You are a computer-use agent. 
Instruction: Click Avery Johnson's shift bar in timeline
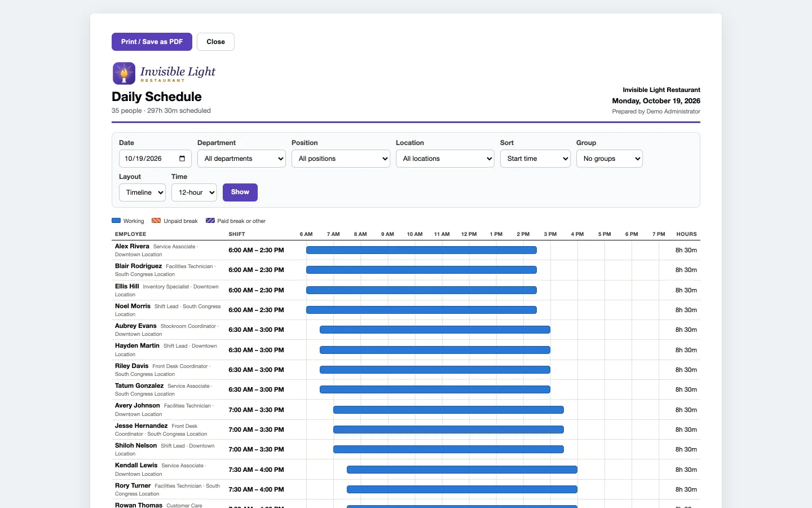pos(448,410)
